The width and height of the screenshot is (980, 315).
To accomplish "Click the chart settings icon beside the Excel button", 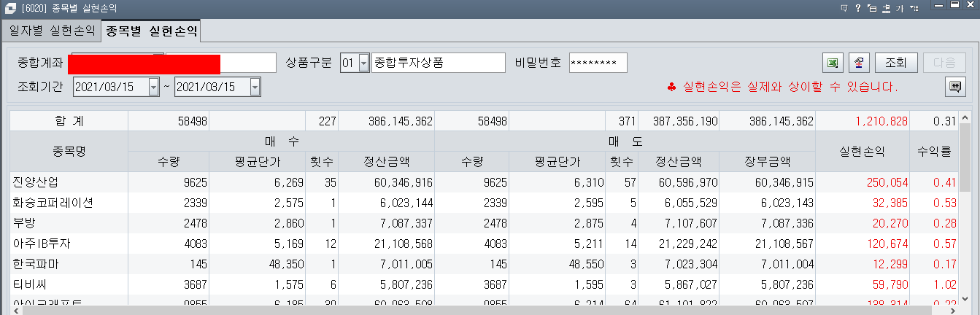I will (859, 63).
